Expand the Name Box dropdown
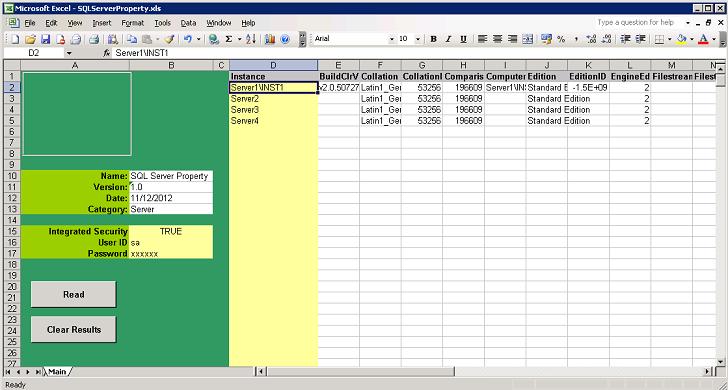The width and height of the screenshot is (728, 390). pyautogui.click(x=69, y=53)
